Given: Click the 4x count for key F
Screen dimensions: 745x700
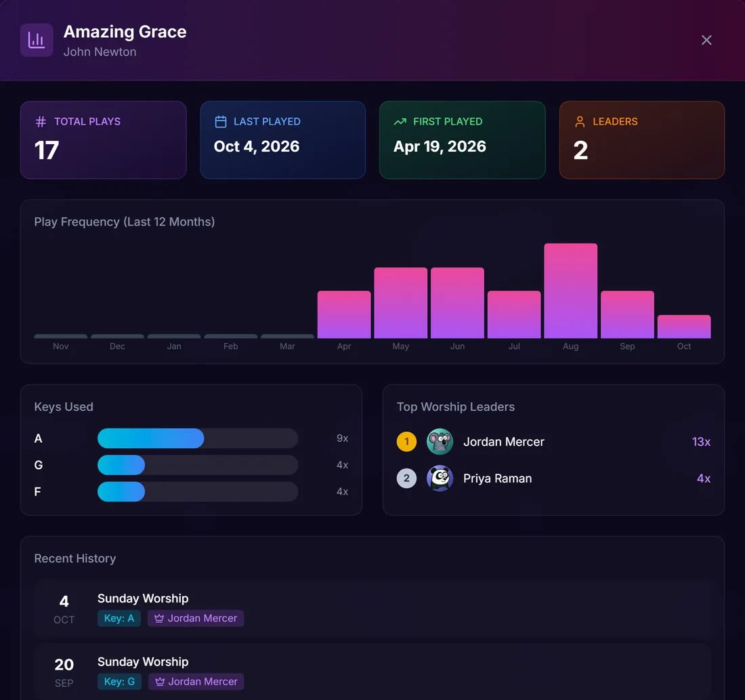Looking at the screenshot, I should tap(342, 491).
